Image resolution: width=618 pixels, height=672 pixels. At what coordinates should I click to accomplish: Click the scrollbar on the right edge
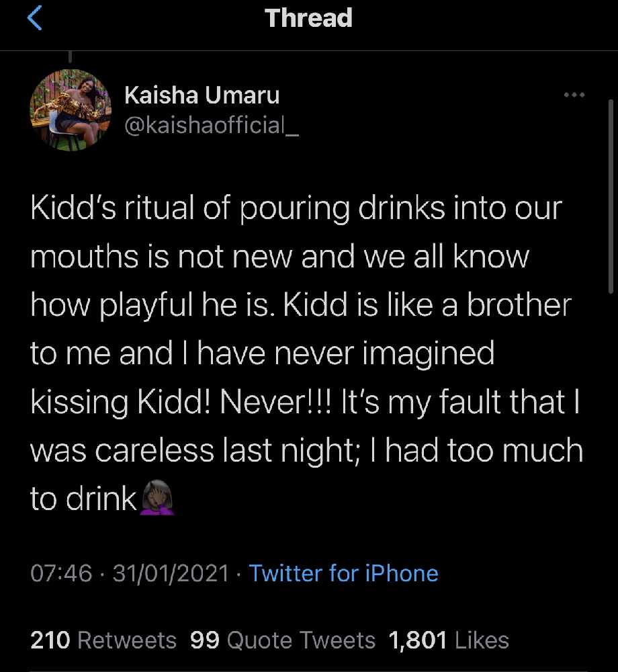click(x=610, y=195)
